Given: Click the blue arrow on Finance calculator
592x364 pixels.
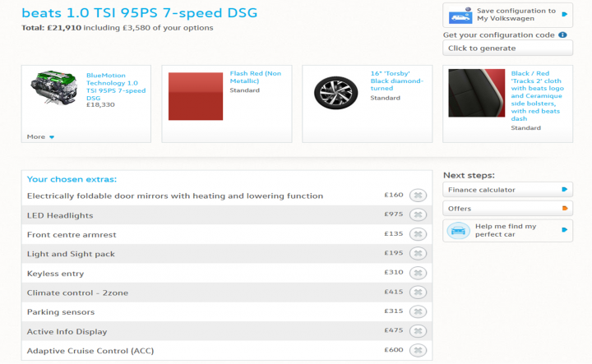Looking at the screenshot, I should pyautogui.click(x=565, y=189).
